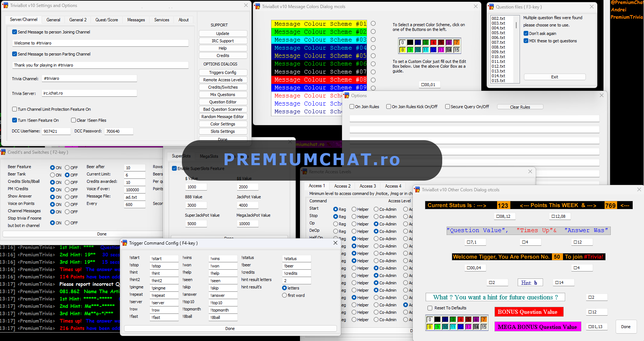
Task: Tick Reset To Defaults in Other Colors dialog
Action: click(430, 308)
